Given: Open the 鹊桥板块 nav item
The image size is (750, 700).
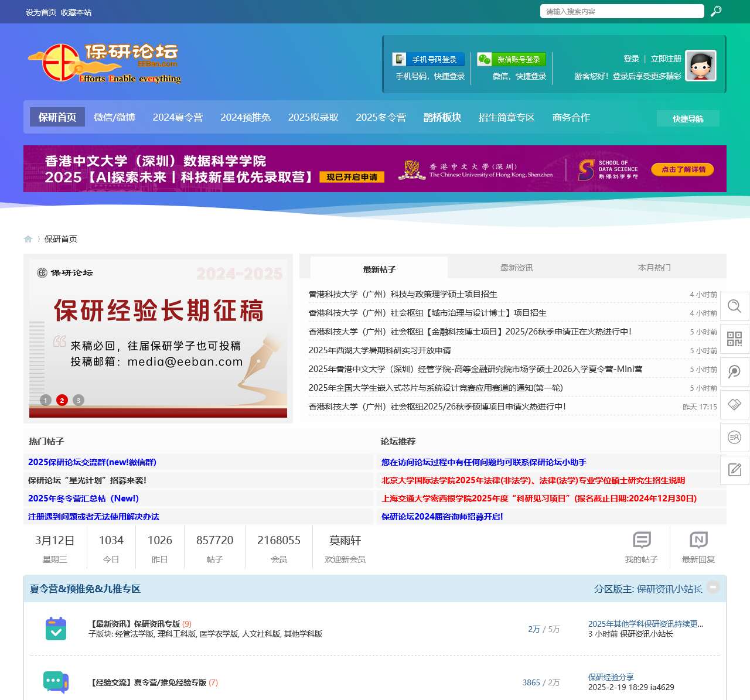Looking at the screenshot, I should (442, 117).
